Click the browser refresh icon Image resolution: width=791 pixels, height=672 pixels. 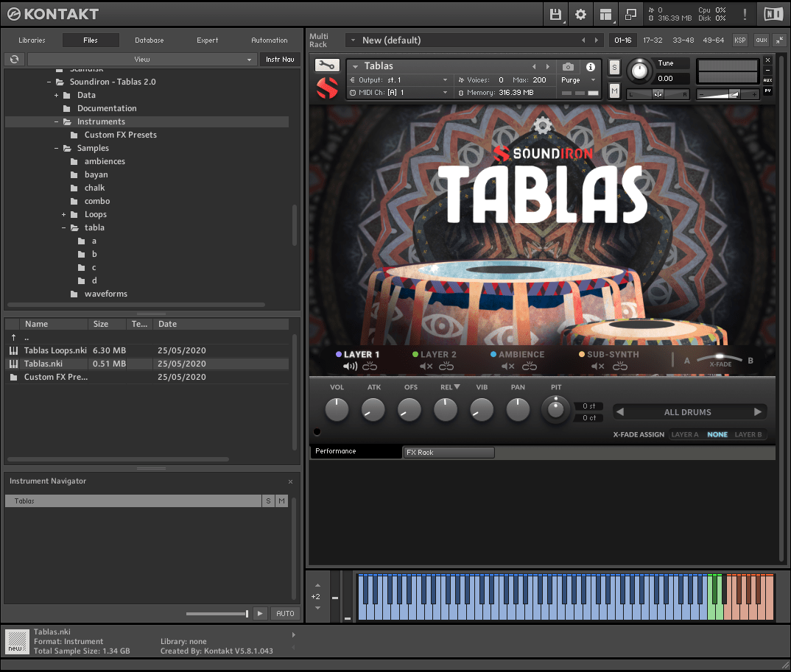(15, 60)
